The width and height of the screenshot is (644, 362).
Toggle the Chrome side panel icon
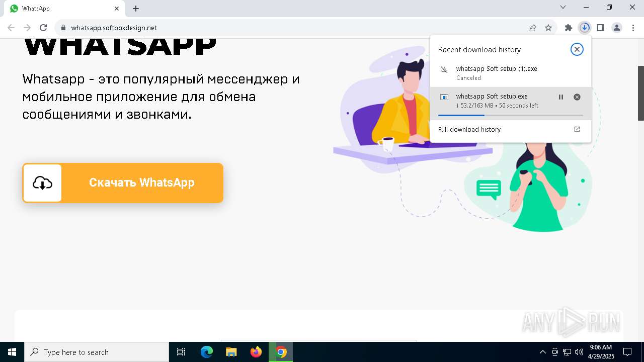601,28
